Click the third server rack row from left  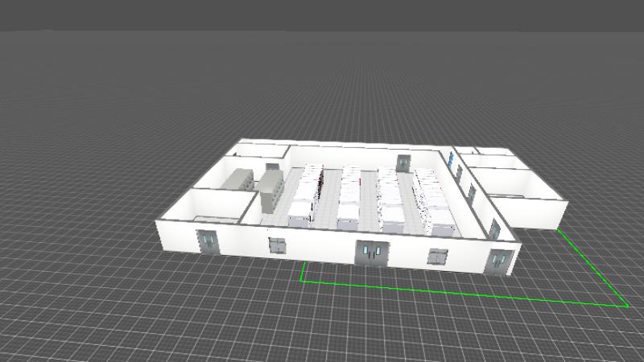[x=391, y=200]
